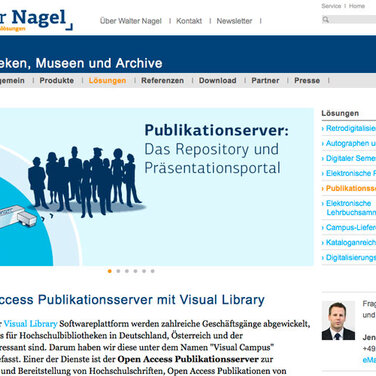
Task: Open Campus-Lieferdienst sidebar link
Action: click(351, 227)
